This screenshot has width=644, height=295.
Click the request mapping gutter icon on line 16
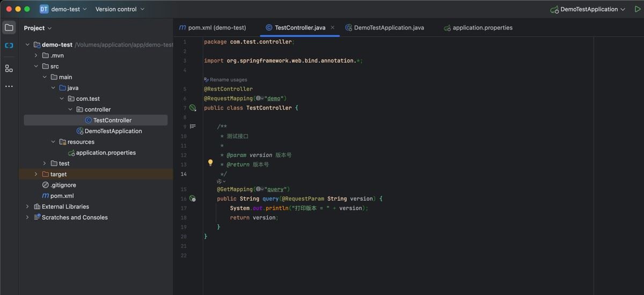pos(192,199)
